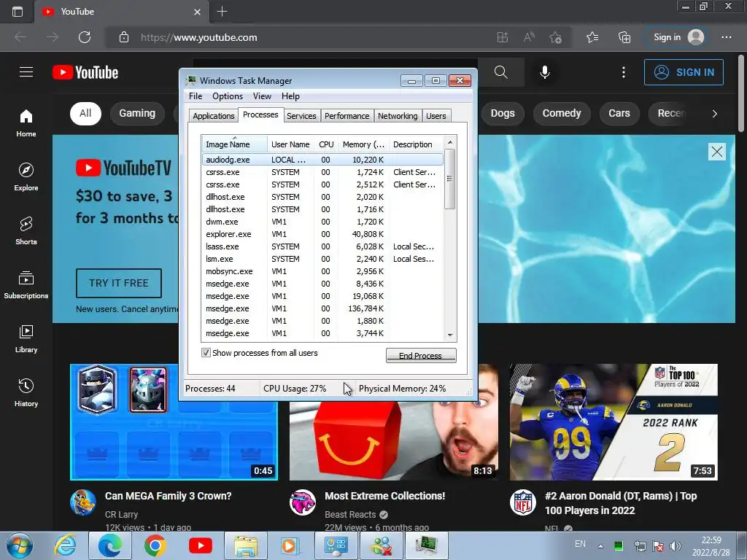The width and height of the screenshot is (747, 560).
Task: Open Windows Start menu
Action: pyautogui.click(x=20, y=545)
